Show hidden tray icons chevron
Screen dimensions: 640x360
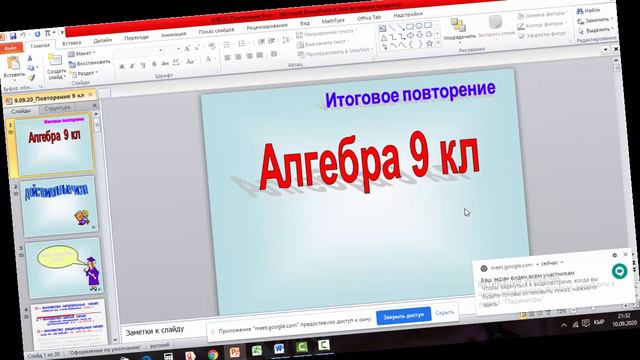tap(564, 325)
